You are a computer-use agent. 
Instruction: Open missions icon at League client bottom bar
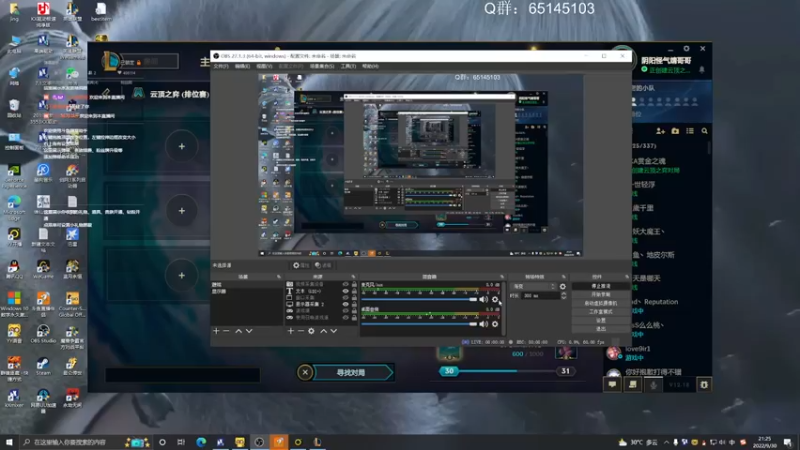tap(633, 385)
